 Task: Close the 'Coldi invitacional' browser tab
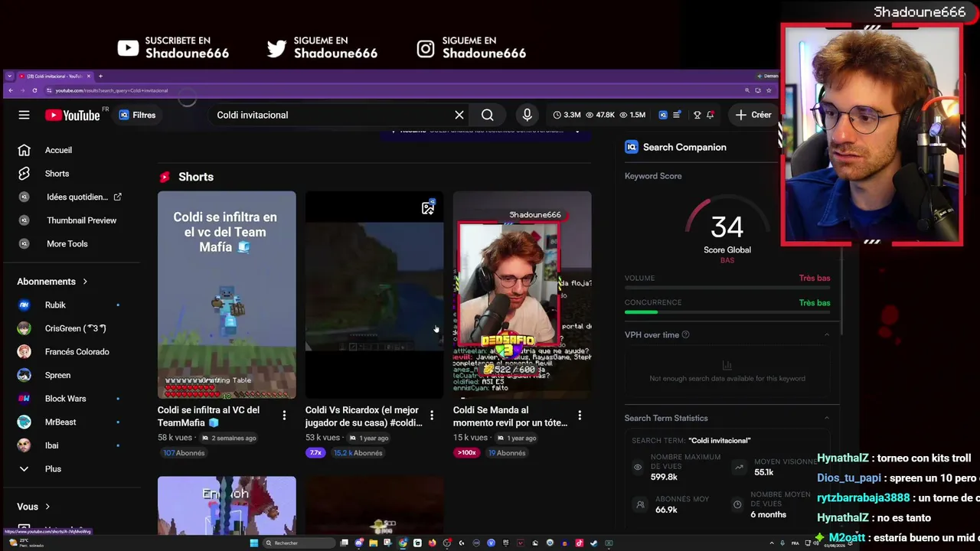click(89, 76)
